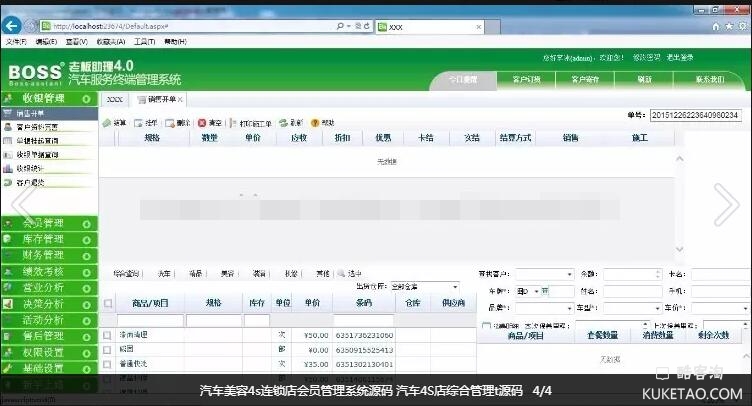Expand the 会员管理 section using its circle
The image size is (752, 406).
tap(86, 224)
